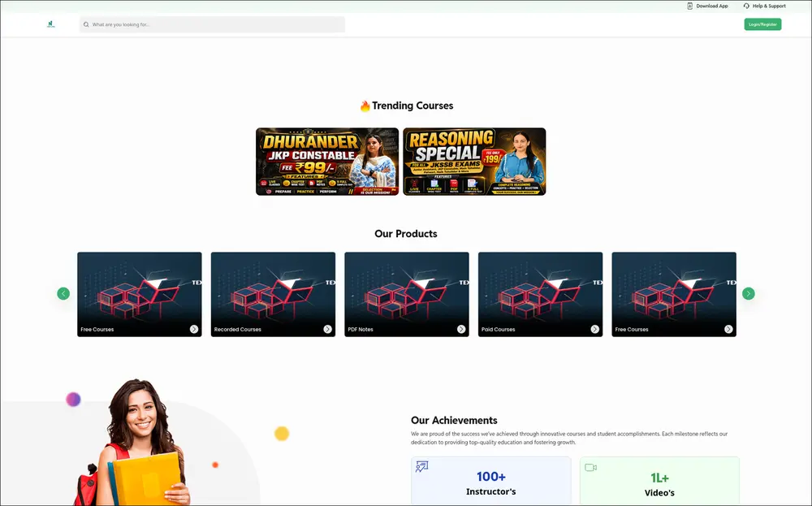Click the video camera icon on 1L+ card
Image resolution: width=812 pixels, height=506 pixels.
click(591, 468)
